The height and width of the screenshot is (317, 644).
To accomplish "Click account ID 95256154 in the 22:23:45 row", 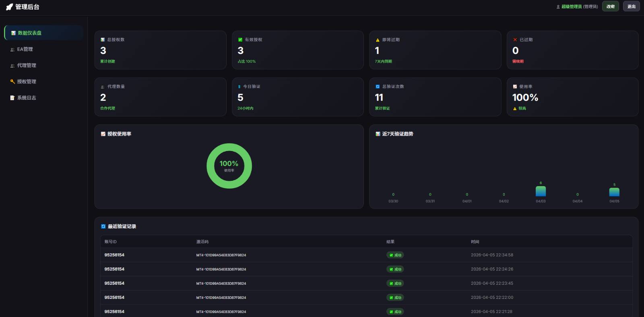I will (x=114, y=284).
